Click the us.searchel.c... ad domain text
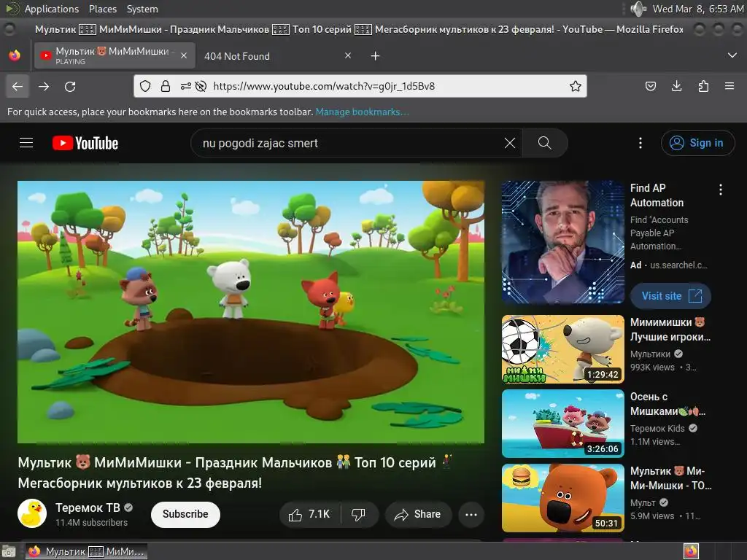This screenshot has height=560, width=747. 679,265
